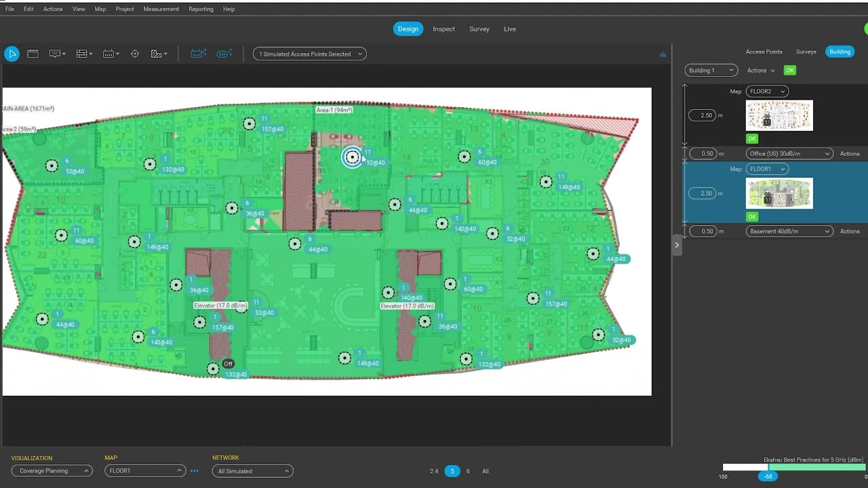This screenshot has height=488, width=868.
Task: Open the Simulated Access Points Selected dropdown
Action: point(310,54)
